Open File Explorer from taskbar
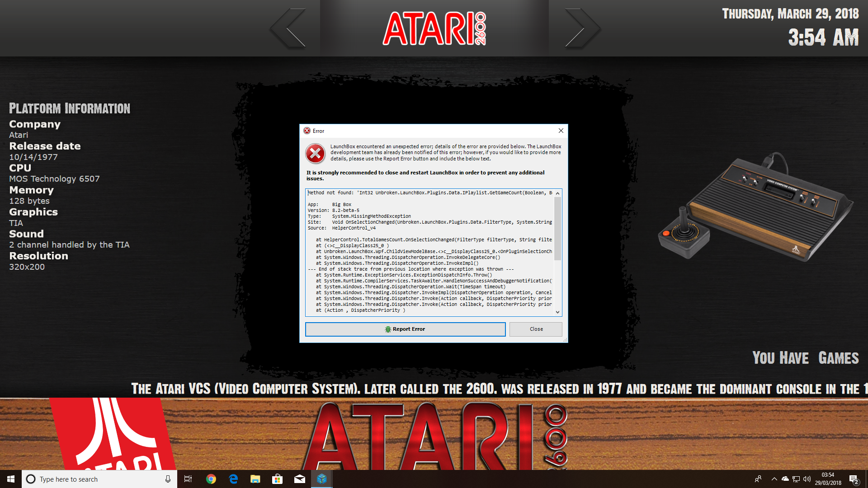The image size is (868, 488). click(x=255, y=479)
